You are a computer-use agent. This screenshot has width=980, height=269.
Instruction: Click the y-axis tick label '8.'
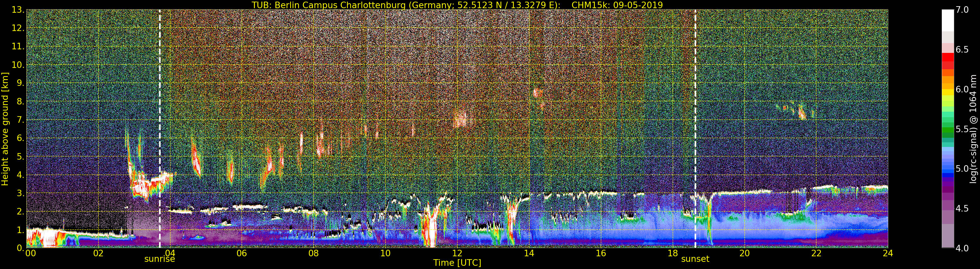(x=20, y=102)
